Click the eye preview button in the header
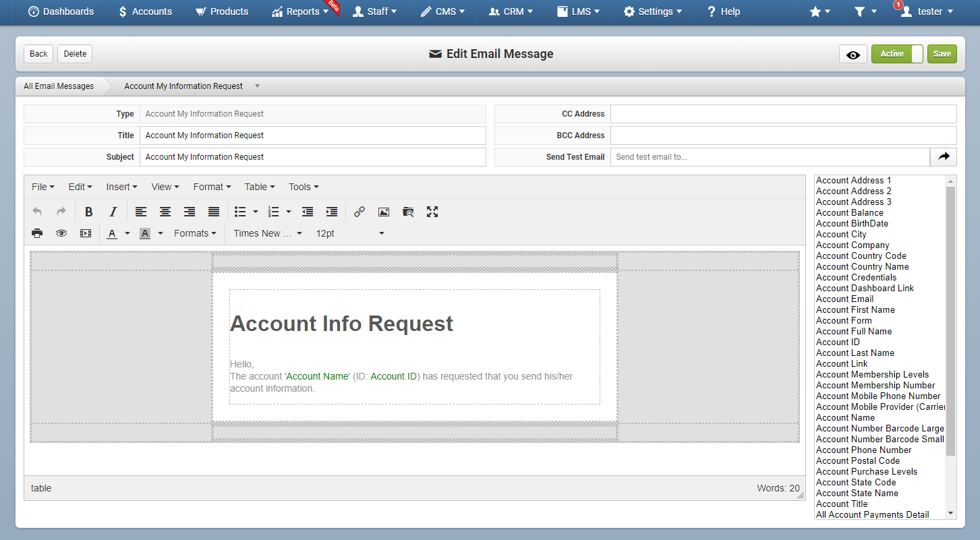Image resolution: width=980 pixels, height=540 pixels. point(853,54)
